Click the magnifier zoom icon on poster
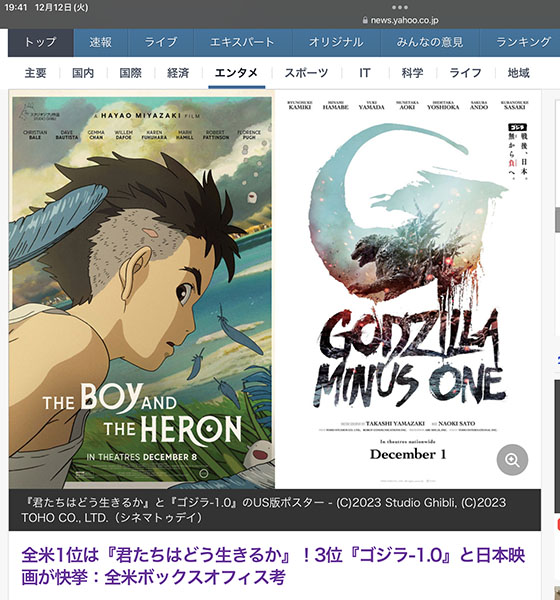560x600 pixels. point(512,460)
